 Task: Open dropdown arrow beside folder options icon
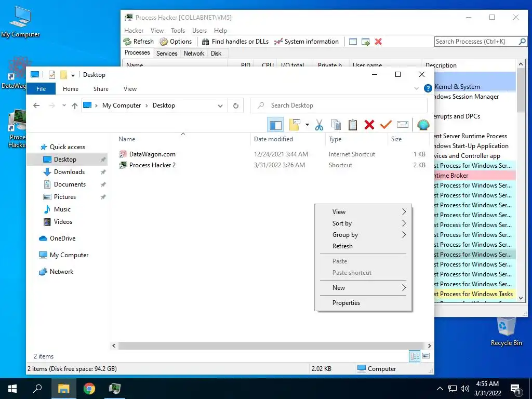tap(307, 125)
